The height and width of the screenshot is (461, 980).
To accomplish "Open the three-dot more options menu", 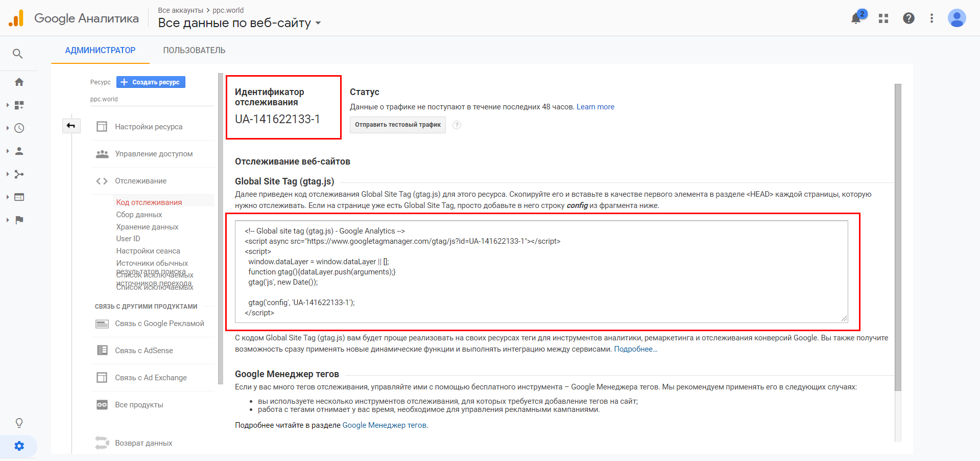I will click(931, 18).
